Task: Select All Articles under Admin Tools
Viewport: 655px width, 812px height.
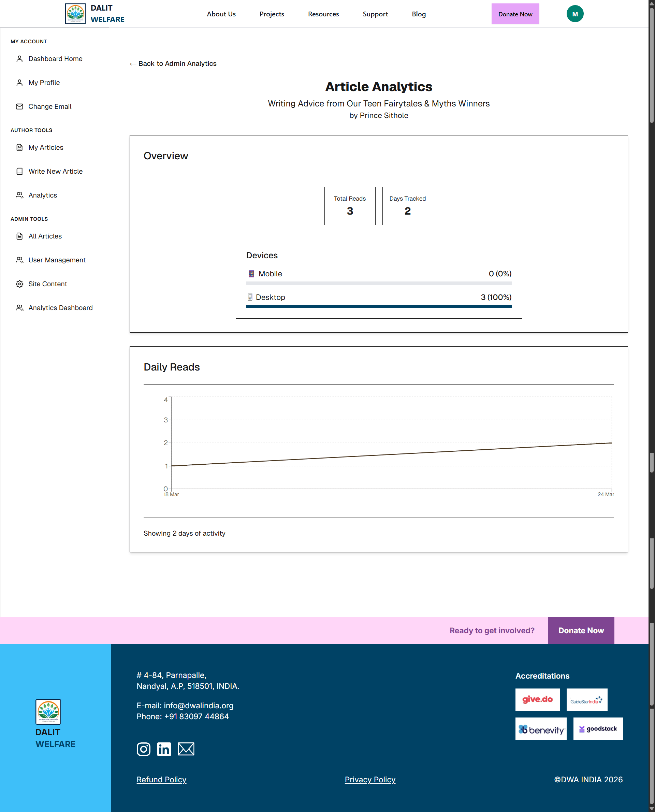Action: pos(45,236)
